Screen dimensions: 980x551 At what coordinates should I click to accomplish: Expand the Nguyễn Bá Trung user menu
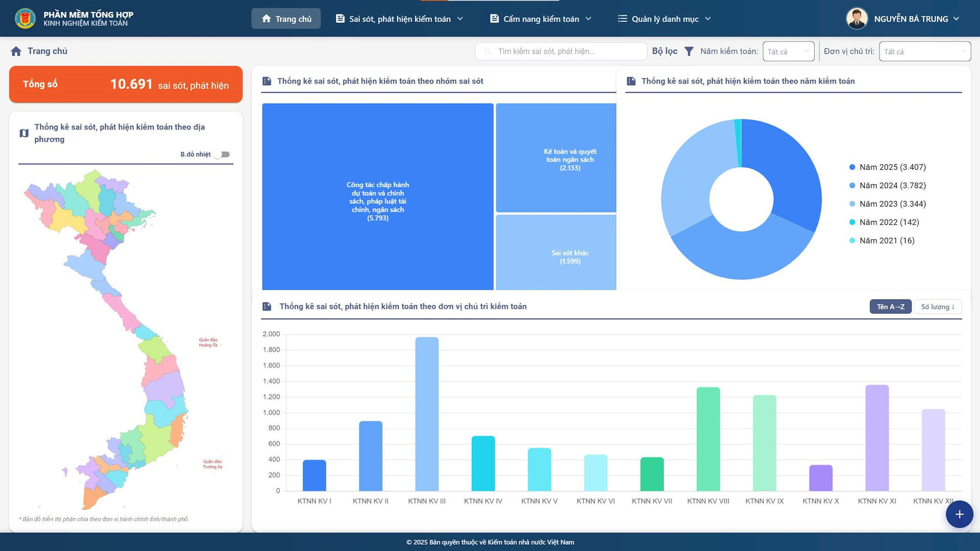[x=916, y=19]
